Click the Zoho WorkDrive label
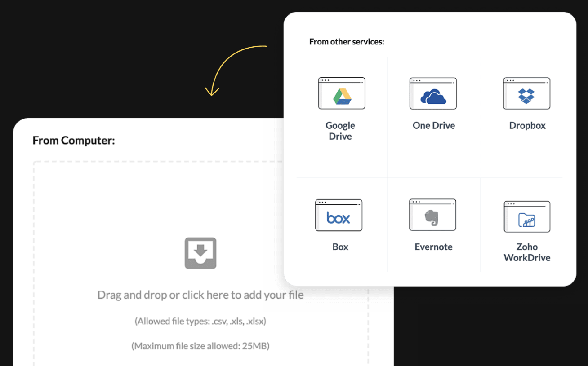The height and width of the screenshot is (366, 588). coord(527,252)
